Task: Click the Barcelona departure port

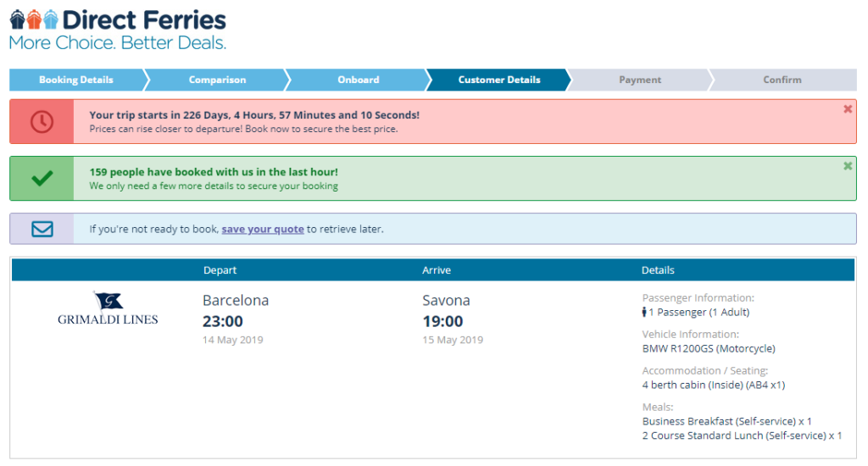Action: click(236, 301)
